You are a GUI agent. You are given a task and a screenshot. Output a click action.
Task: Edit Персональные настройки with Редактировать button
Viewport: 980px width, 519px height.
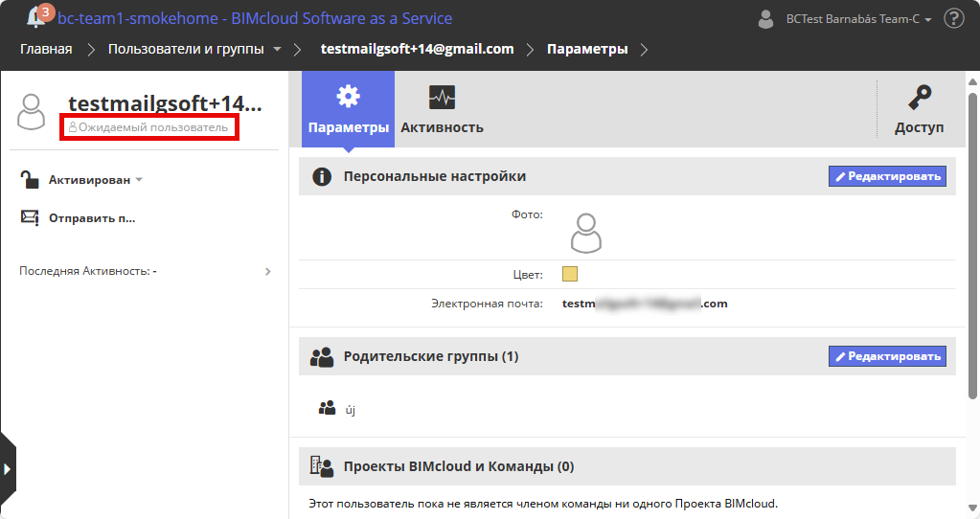[887, 176]
